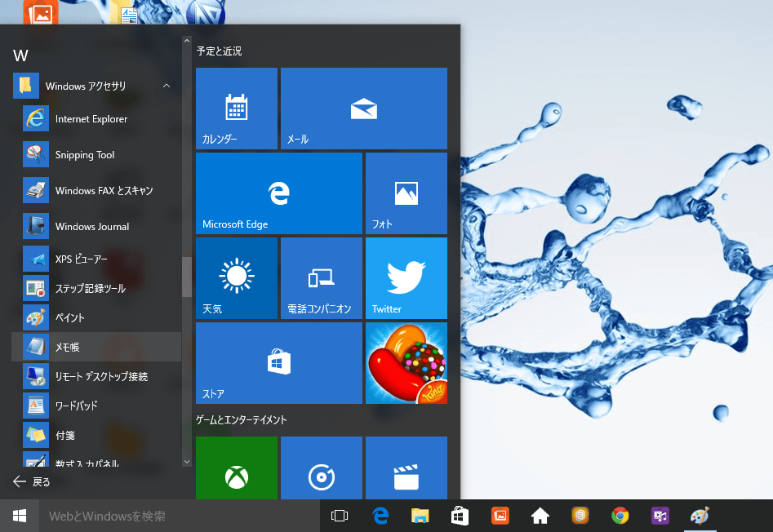Image resolution: width=773 pixels, height=532 pixels.
Task: Open File Explorer from the taskbar
Action: pos(420,516)
